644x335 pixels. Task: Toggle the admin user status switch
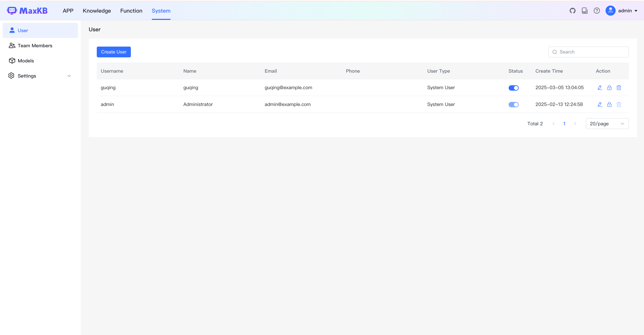(513, 105)
